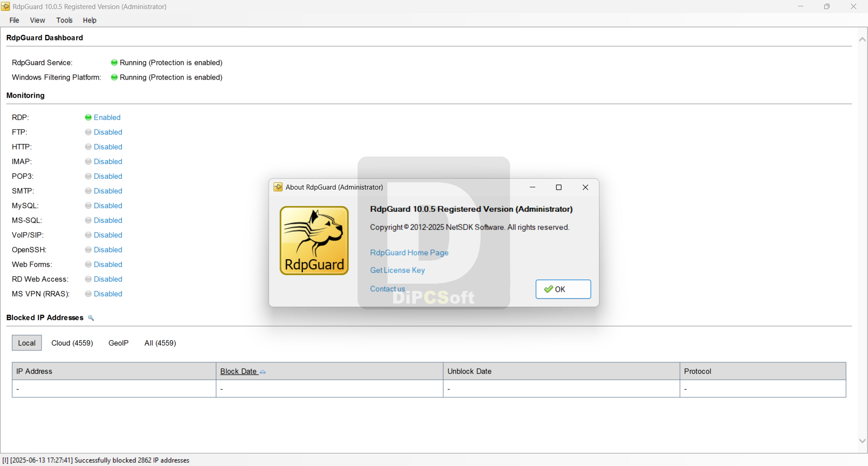Click the gray HTTP status indicator
Image resolution: width=868 pixels, height=466 pixels.
point(88,147)
